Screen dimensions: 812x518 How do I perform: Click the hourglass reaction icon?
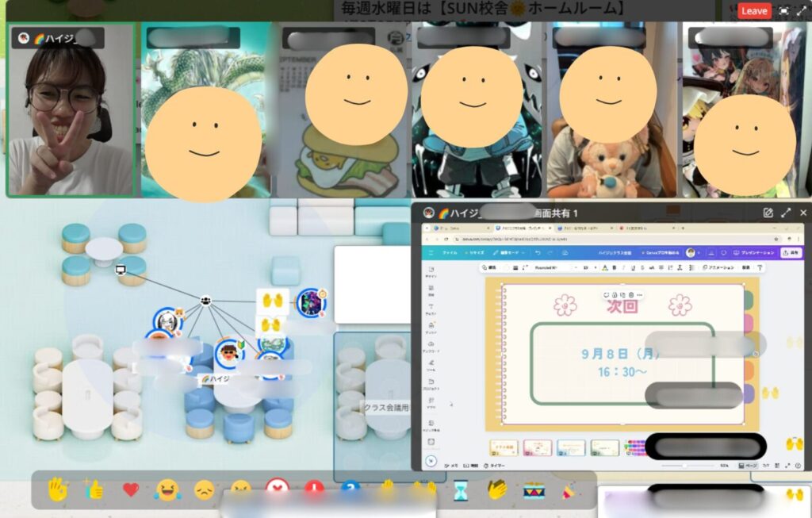coord(461,491)
